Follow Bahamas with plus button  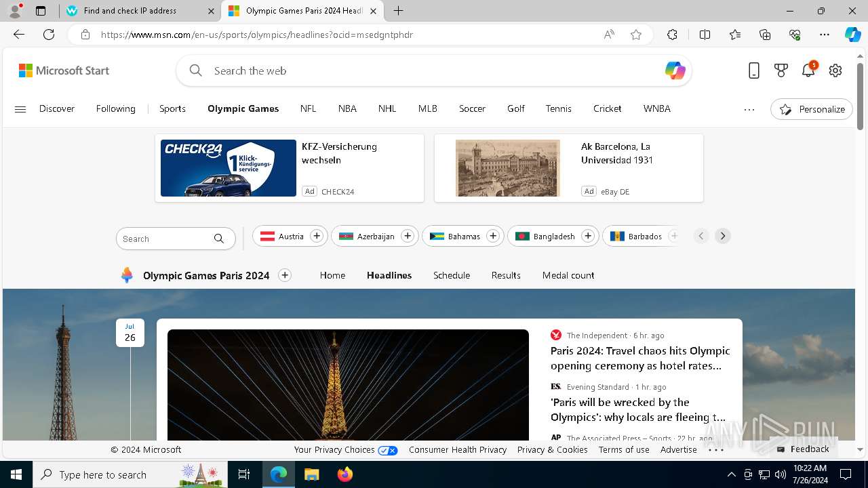[x=493, y=236]
